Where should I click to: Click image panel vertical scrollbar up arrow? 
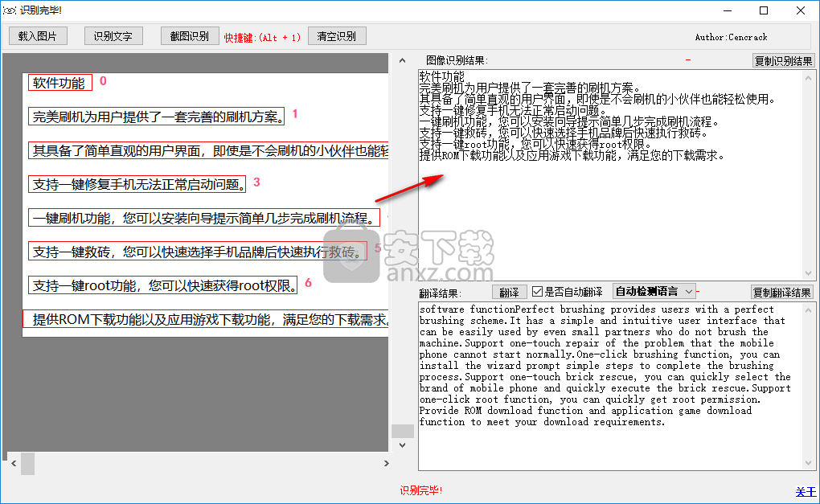click(402, 60)
